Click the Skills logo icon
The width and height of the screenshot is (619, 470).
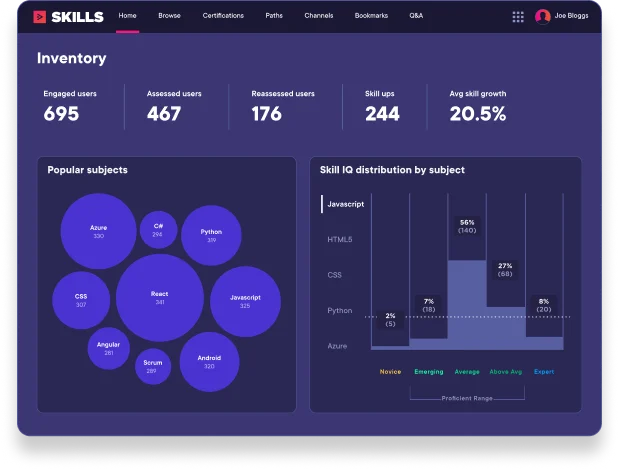pos(39,17)
